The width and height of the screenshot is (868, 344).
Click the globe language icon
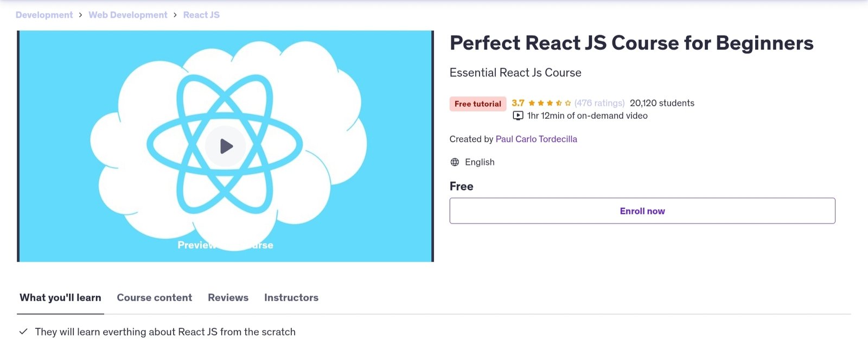click(x=455, y=162)
